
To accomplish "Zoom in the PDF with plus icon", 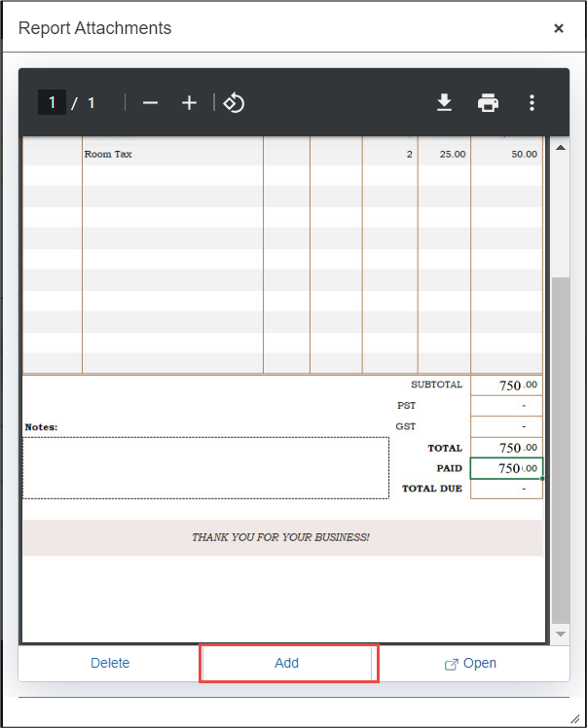I will tap(190, 103).
